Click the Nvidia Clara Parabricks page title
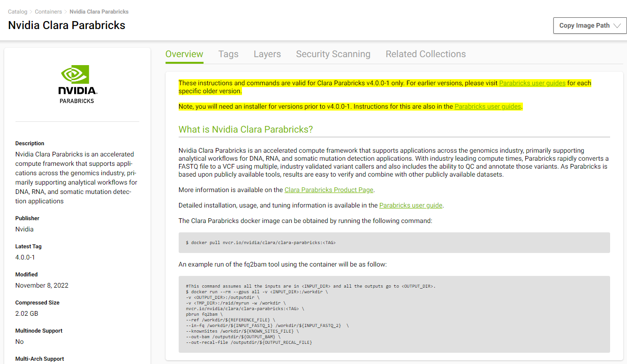Viewport: 627px width, 364px height. tap(67, 25)
